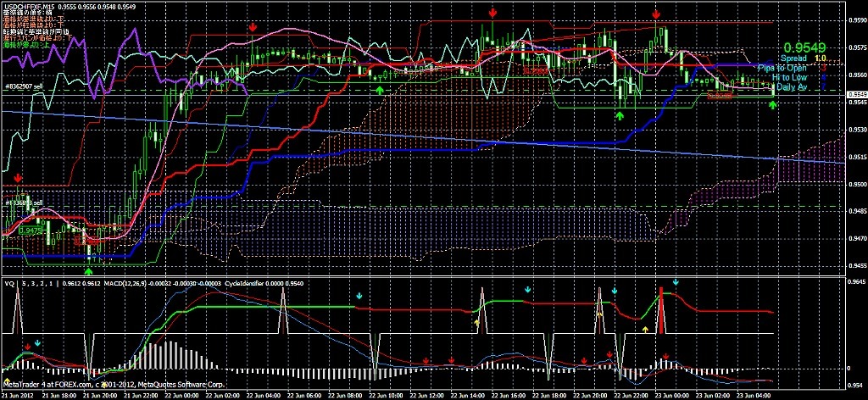Click the 0.9590 price axis label

(856, 20)
